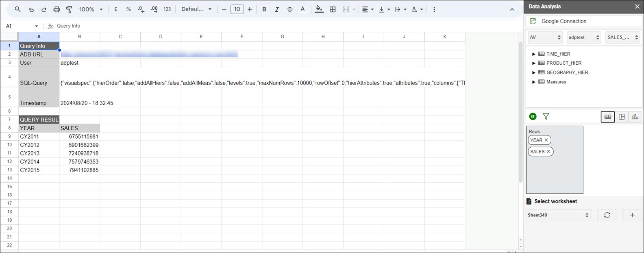Add new worksheet with plus icon
The width and height of the screenshot is (644, 253).
click(x=632, y=215)
